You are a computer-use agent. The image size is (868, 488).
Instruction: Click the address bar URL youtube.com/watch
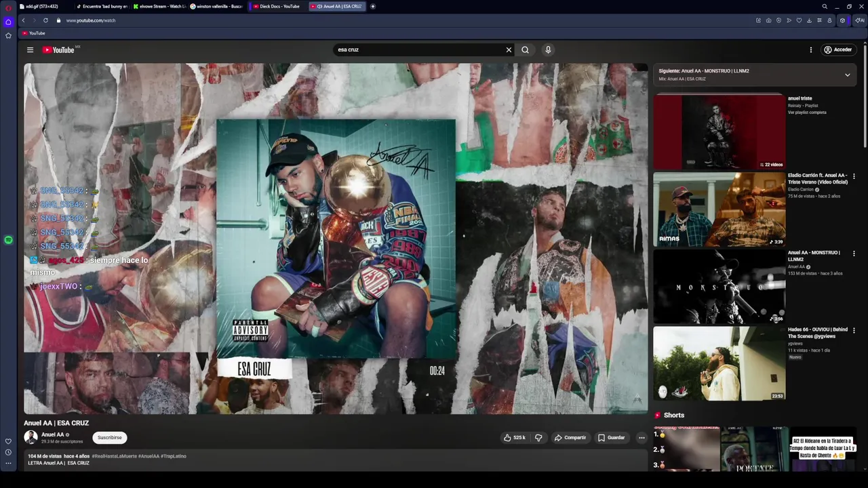click(x=91, y=20)
